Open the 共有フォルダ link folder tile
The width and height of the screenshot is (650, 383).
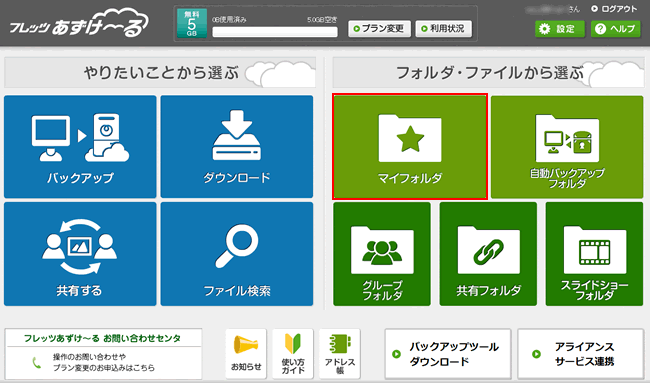click(x=488, y=254)
